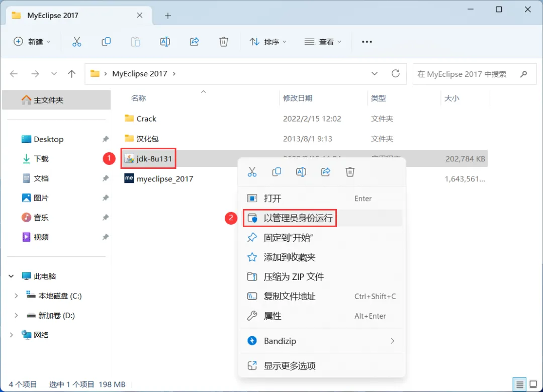The width and height of the screenshot is (543, 392).
Task: Click the 在 MyEclipse 2017 中搜索 search box
Action: pos(475,74)
